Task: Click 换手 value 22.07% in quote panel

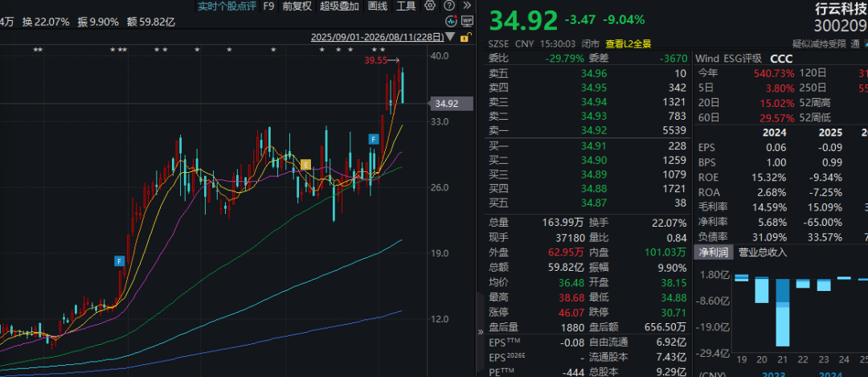Action: click(668, 223)
